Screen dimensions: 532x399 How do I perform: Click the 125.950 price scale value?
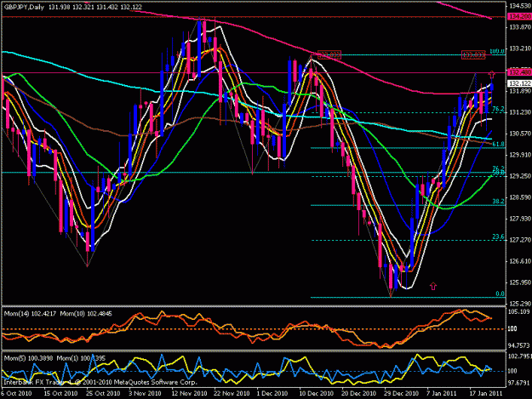[520, 282]
